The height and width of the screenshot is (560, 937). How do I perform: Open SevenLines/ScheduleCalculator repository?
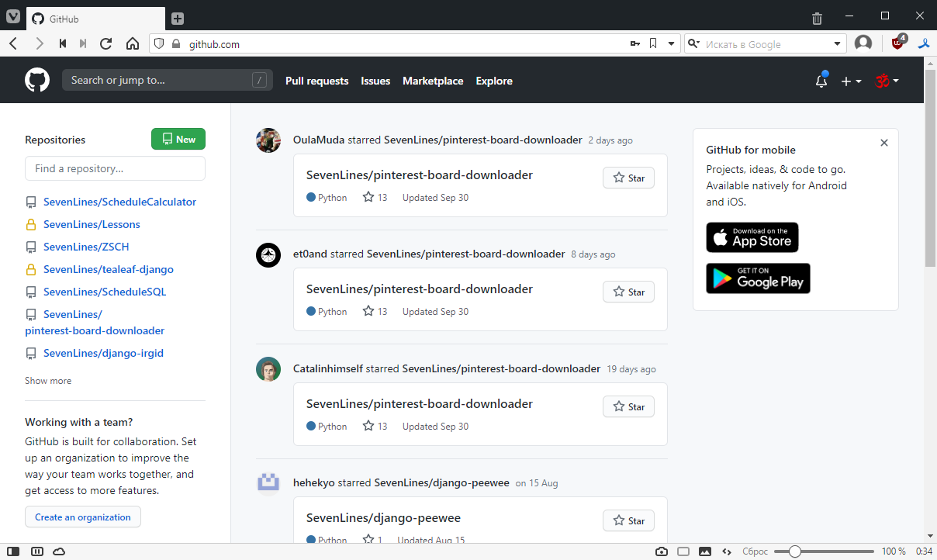click(x=119, y=202)
